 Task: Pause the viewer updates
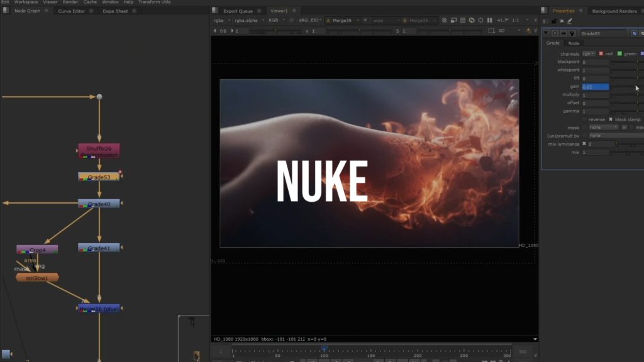click(x=489, y=20)
